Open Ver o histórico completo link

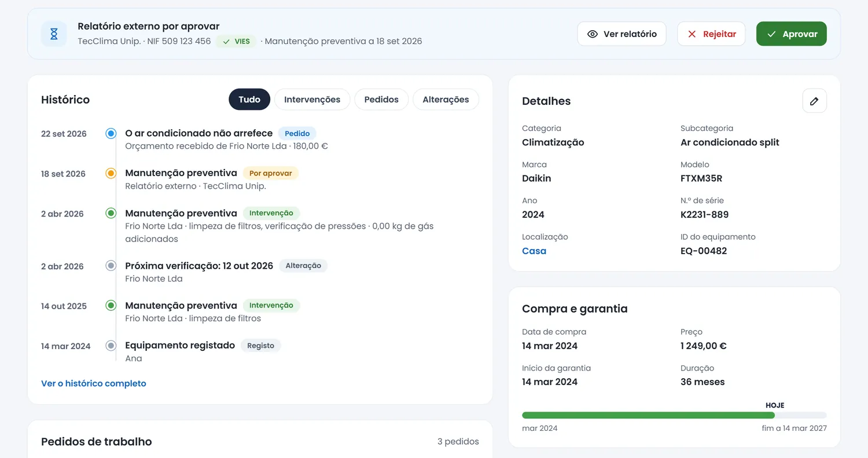[x=94, y=383]
